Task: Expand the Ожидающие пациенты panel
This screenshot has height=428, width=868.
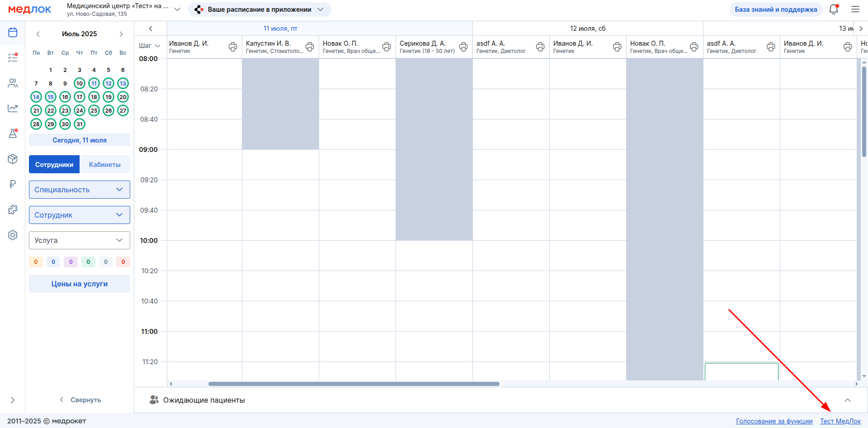Action: coord(848,400)
